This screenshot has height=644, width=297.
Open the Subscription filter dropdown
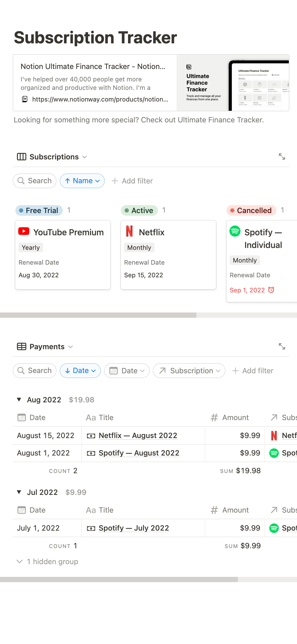pos(189,371)
